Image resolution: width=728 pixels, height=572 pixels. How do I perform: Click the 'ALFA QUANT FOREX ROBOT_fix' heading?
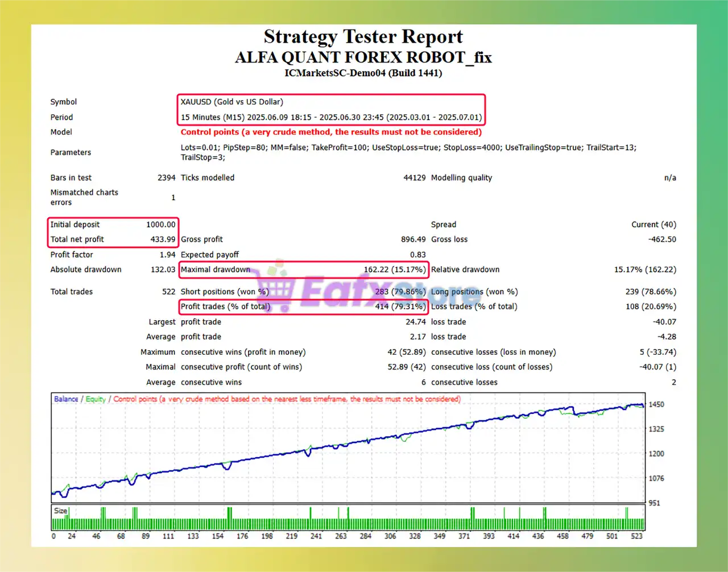pos(363,57)
